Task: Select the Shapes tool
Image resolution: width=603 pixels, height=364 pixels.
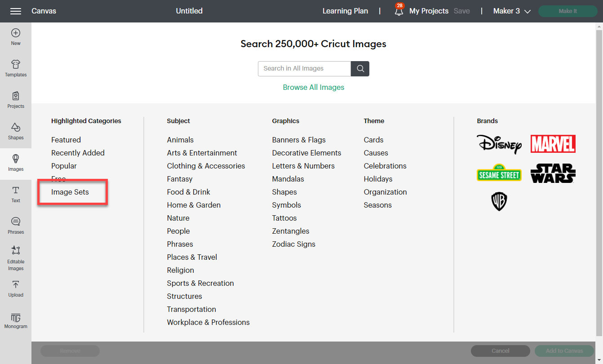Action: [x=16, y=131]
